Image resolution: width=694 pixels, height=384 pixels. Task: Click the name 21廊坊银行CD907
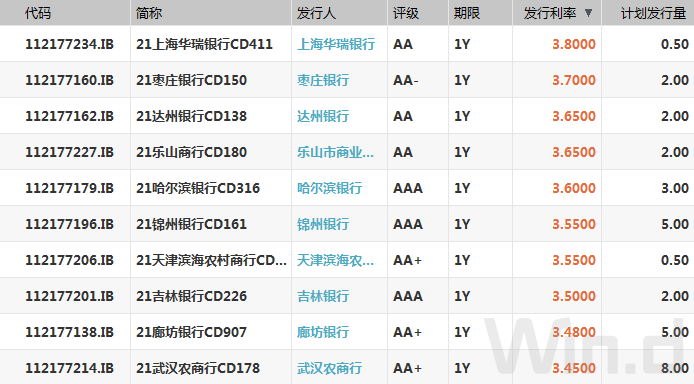[191, 332]
